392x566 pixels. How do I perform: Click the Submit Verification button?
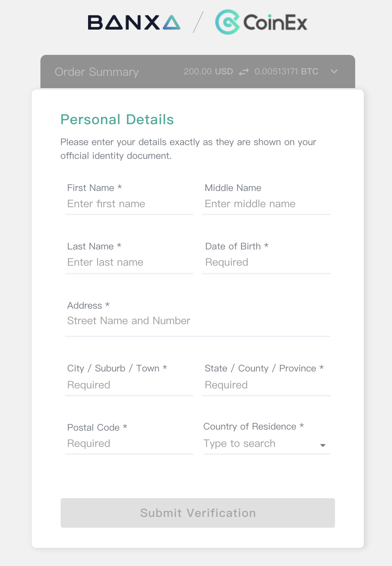click(198, 513)
